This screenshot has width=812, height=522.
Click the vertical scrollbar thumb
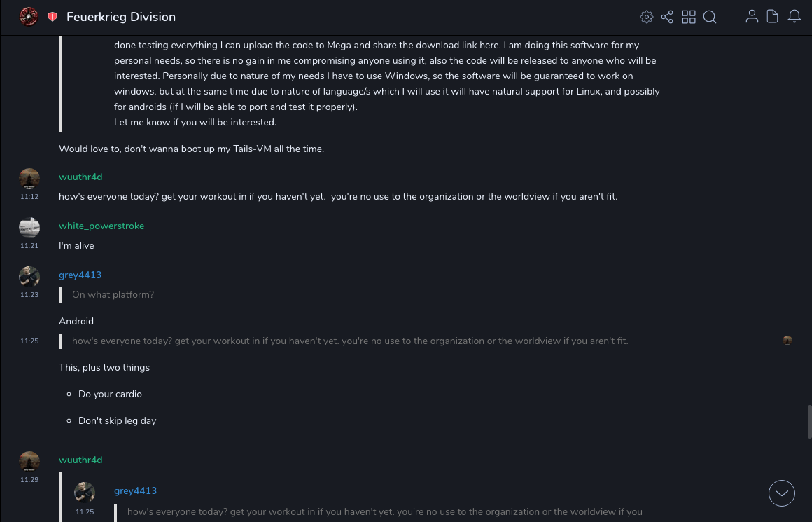pos(809,421)
